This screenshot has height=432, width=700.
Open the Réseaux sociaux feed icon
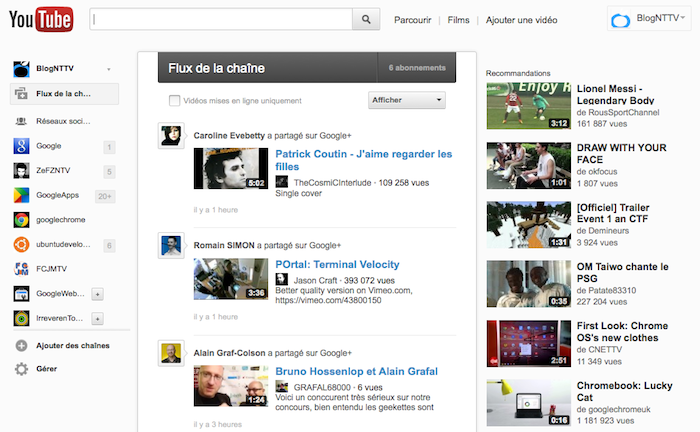[21, 121]
